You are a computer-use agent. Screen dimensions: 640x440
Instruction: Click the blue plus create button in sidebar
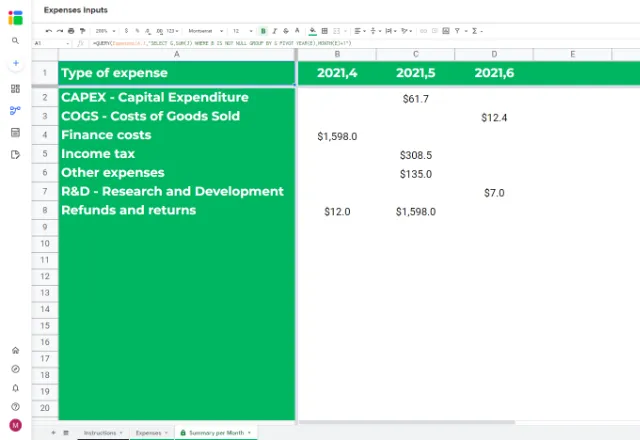[16, 63]
